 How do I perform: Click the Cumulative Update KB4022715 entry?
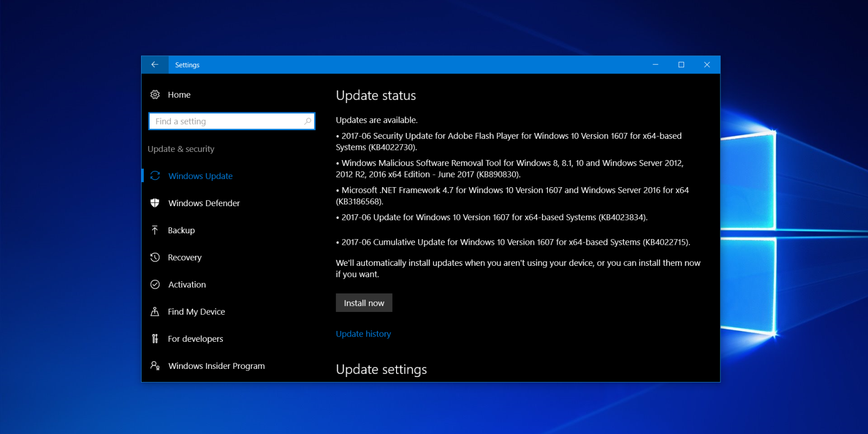coord(513,242)
